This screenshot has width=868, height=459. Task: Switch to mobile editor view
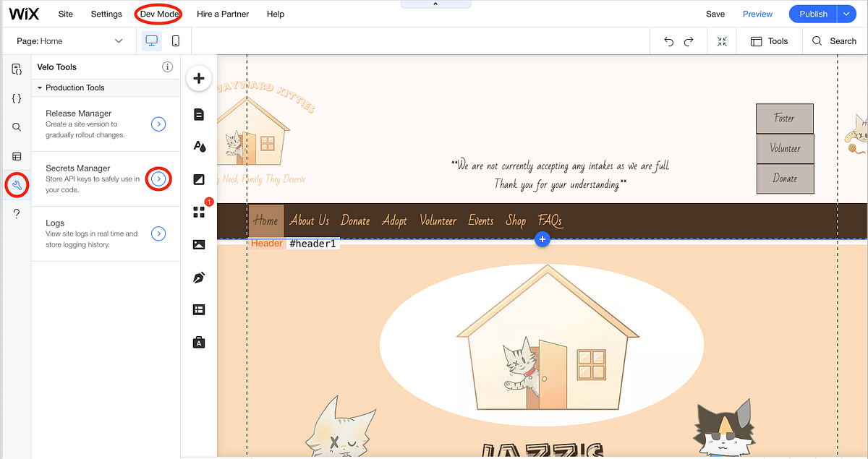click(174, 40)
